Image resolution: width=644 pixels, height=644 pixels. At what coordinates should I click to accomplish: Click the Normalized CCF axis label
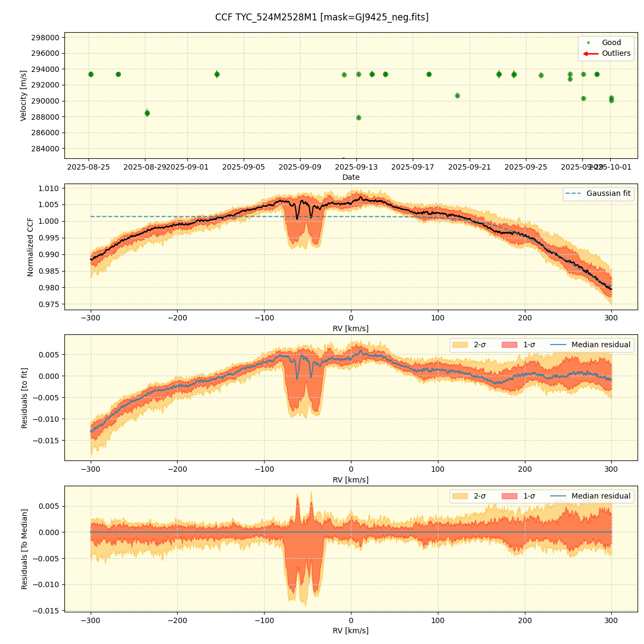tap(31, 247)
